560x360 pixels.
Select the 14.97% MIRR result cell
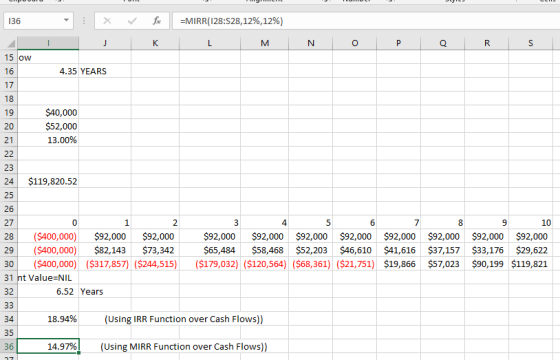pos(48,346)
